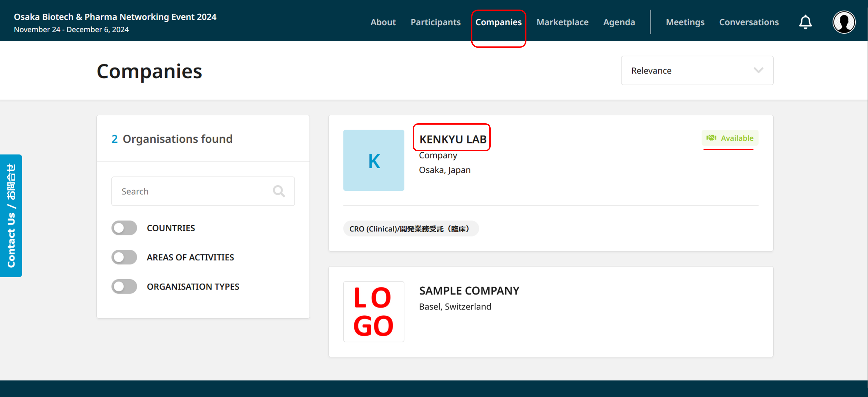Click the search magnifier icon
Image resolution: width=868 pixels, height=397 pixels.
[279, 191]
